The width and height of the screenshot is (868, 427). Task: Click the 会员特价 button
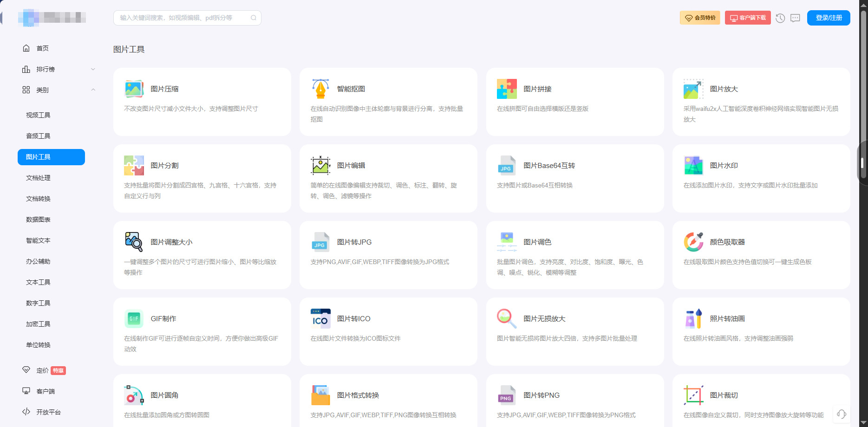[x=700, y=18]
